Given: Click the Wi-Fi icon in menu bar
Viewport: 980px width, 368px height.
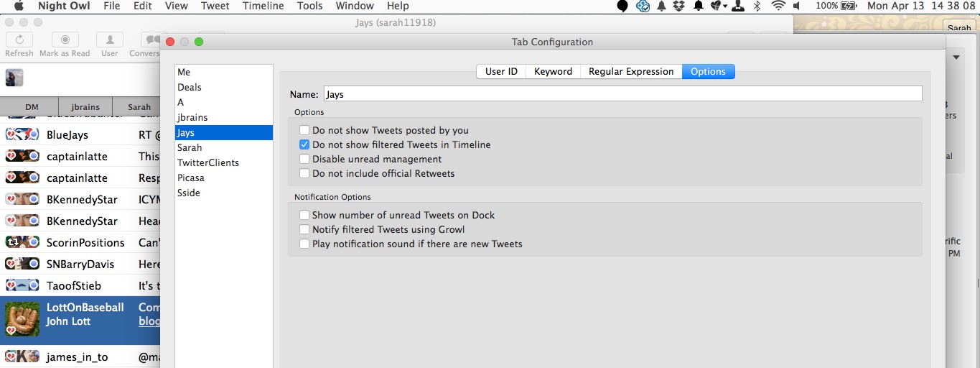Looking at the screenshot, I should click(778, 6).
